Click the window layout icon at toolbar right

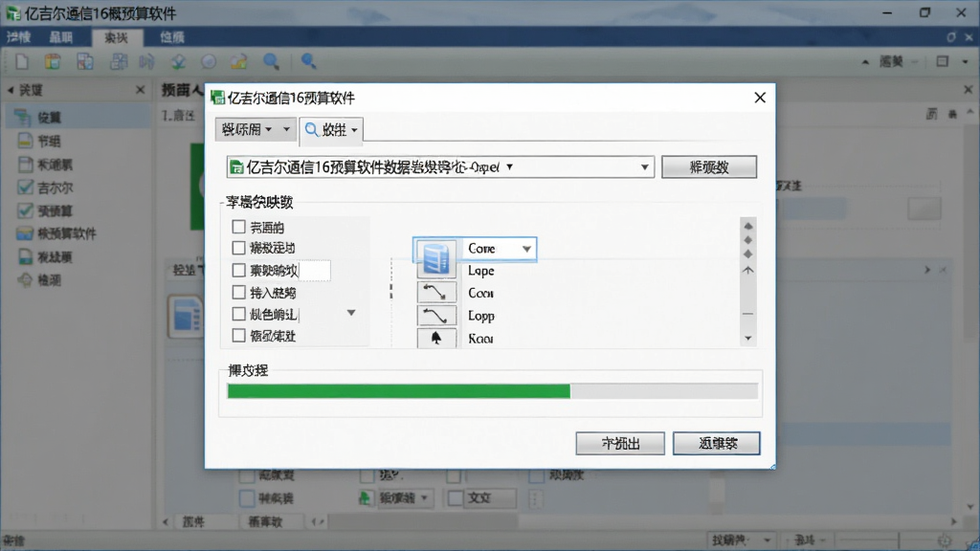943,61
